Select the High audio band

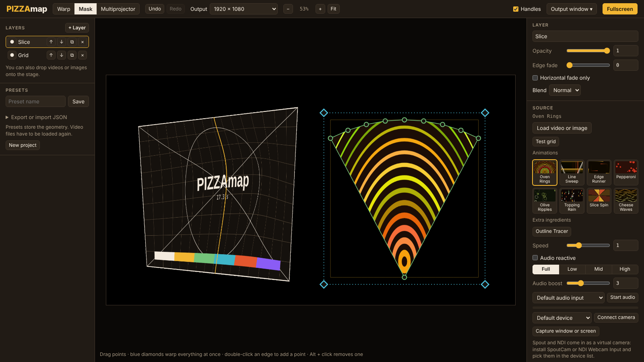tap(625, 269)
